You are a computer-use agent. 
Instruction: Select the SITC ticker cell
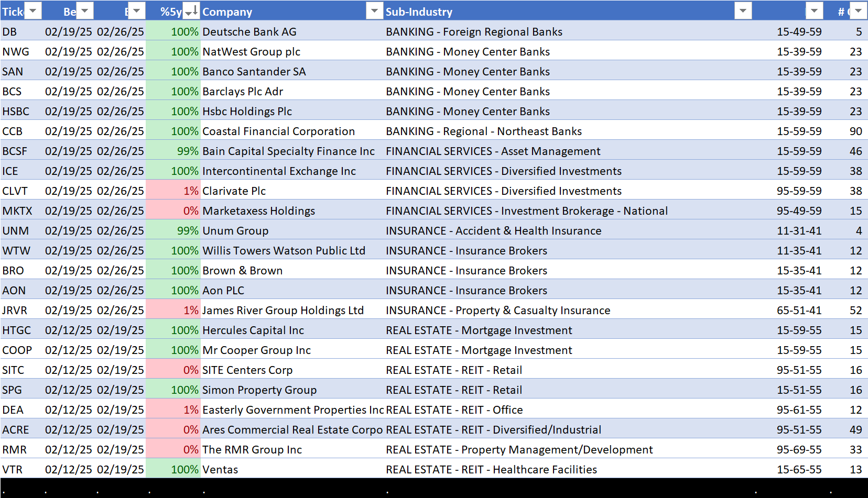click(x=21, y=370)
